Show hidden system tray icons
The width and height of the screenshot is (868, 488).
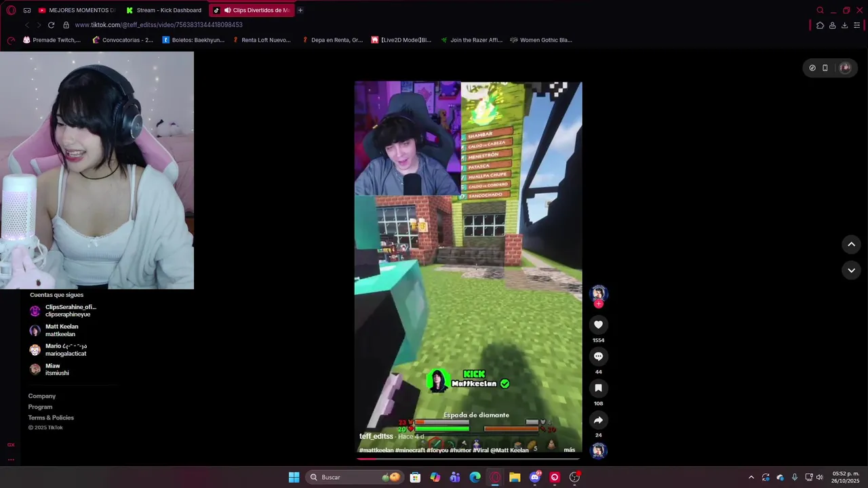751,477
